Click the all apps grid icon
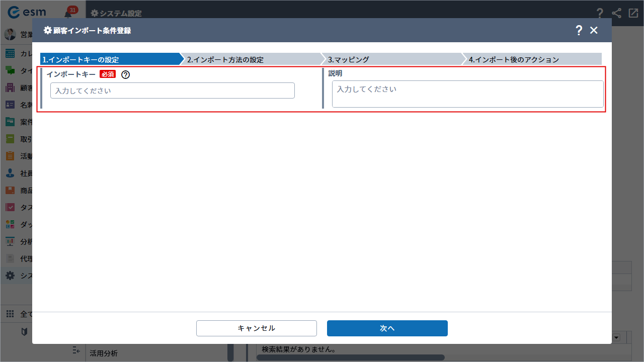Screen dimensions: 644x362 tap(10, 314)
